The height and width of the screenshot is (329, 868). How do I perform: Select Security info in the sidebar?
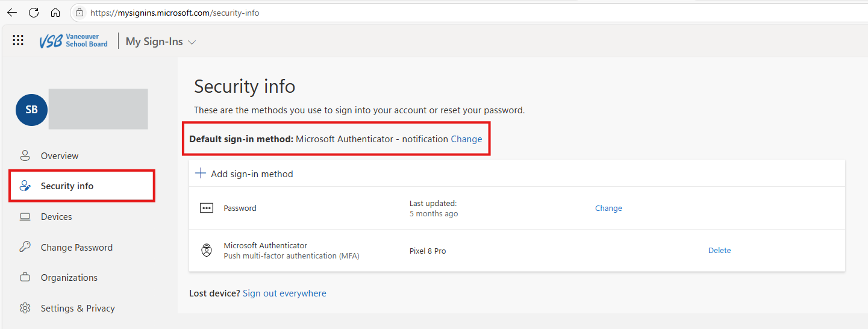67,186
